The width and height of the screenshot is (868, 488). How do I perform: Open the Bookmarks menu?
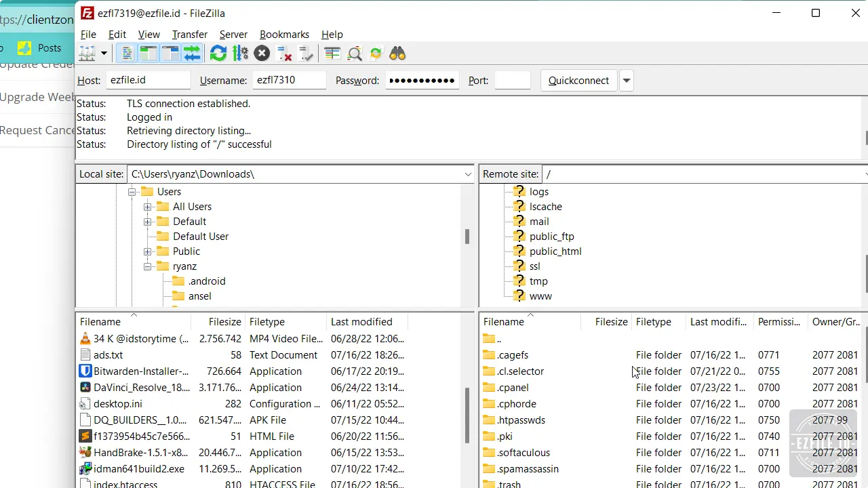(x=284, y=34)
